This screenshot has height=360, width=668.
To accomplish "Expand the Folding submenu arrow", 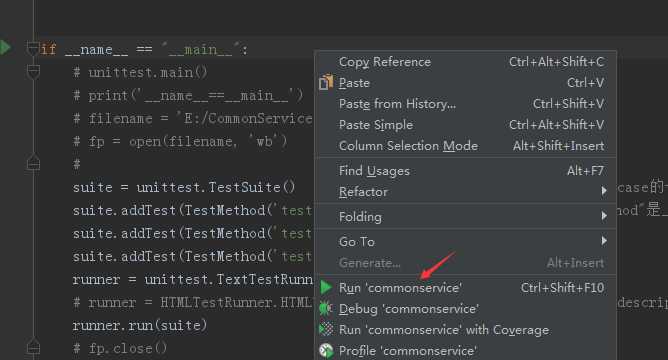I will pos(604,216).
